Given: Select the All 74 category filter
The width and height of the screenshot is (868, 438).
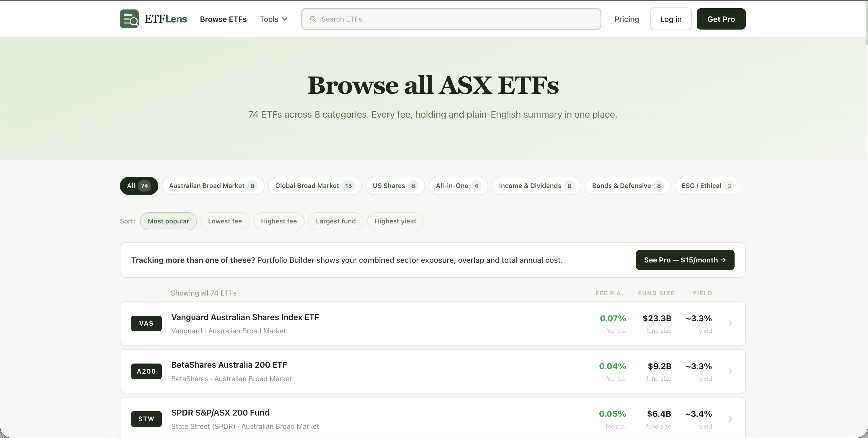Looking at the screenshot, I should tap(139, 186).
